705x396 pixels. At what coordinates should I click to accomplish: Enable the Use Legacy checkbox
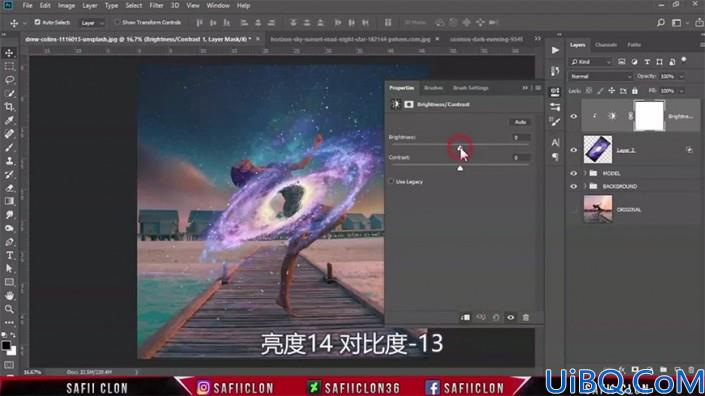[x=391, y=182]
